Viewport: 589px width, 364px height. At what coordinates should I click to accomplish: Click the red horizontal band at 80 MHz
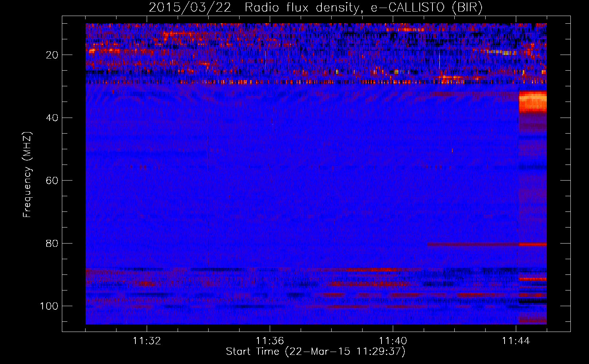pos(487,244)
